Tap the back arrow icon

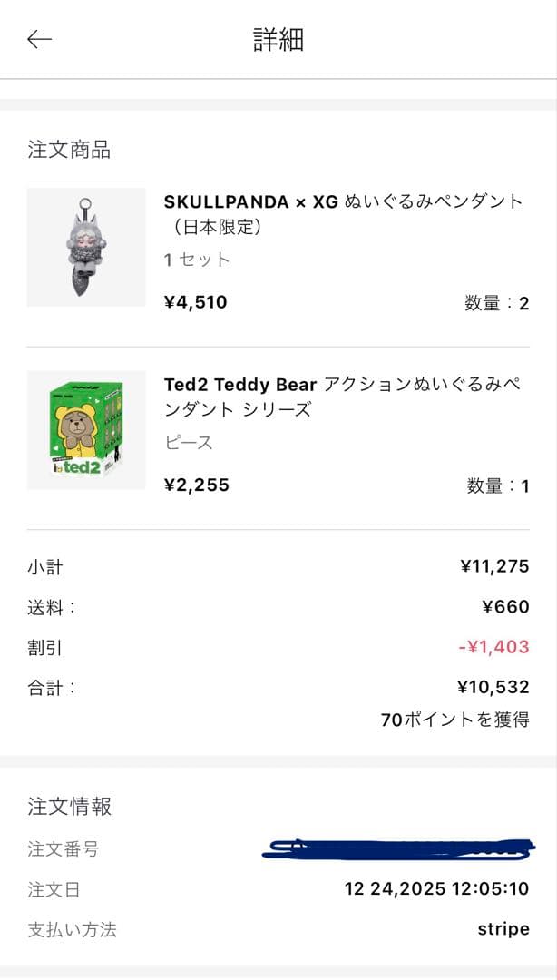pyautogui.click(x=39, y=39)
